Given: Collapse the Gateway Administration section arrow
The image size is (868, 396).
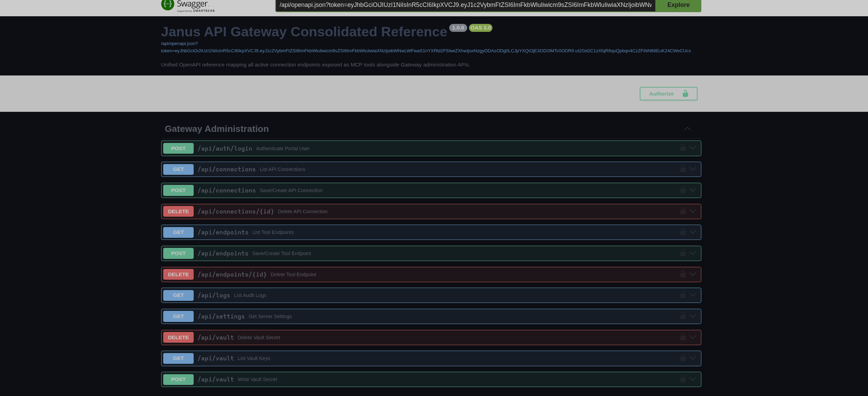Looking at the screenshot, I should (687, 129).
